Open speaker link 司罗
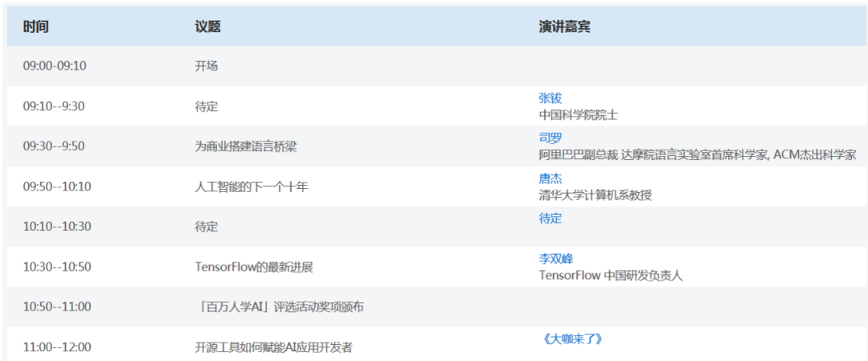 (x=550, y=138)
